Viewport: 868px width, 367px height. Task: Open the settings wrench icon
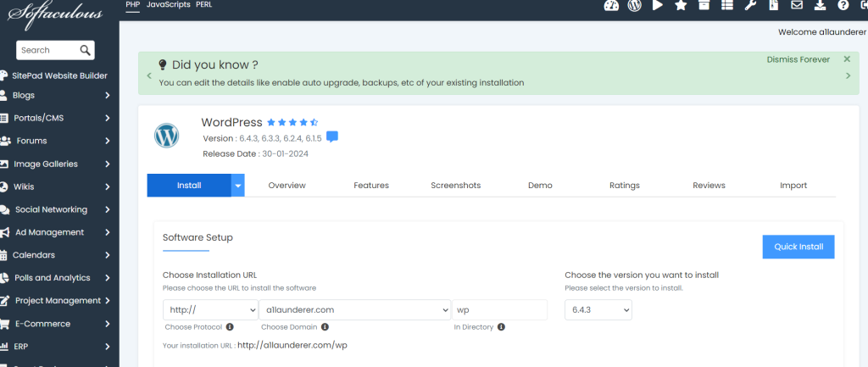pos(751,6)
